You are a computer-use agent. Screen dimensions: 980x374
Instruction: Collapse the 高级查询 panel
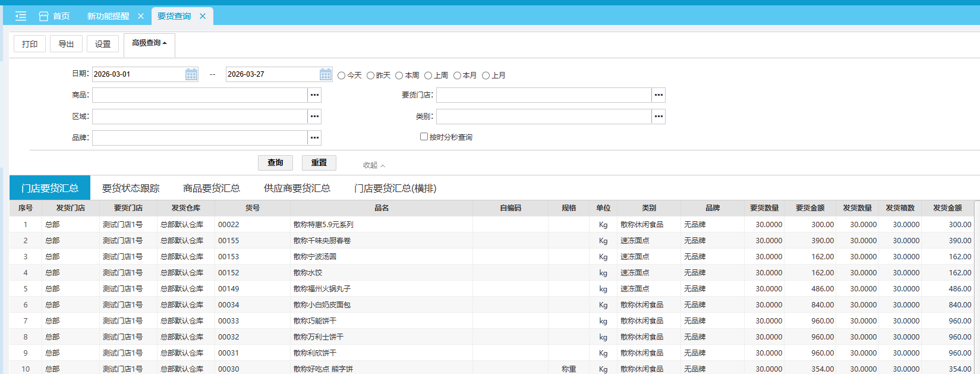149,43
